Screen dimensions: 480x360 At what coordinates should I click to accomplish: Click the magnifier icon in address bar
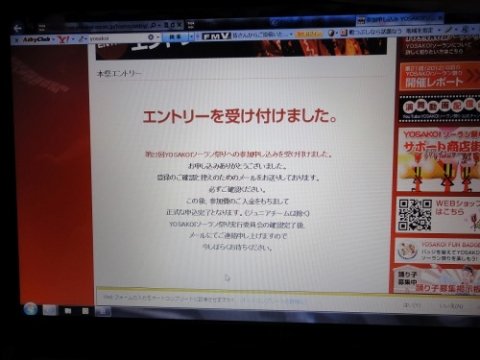(x=153, y=25)
